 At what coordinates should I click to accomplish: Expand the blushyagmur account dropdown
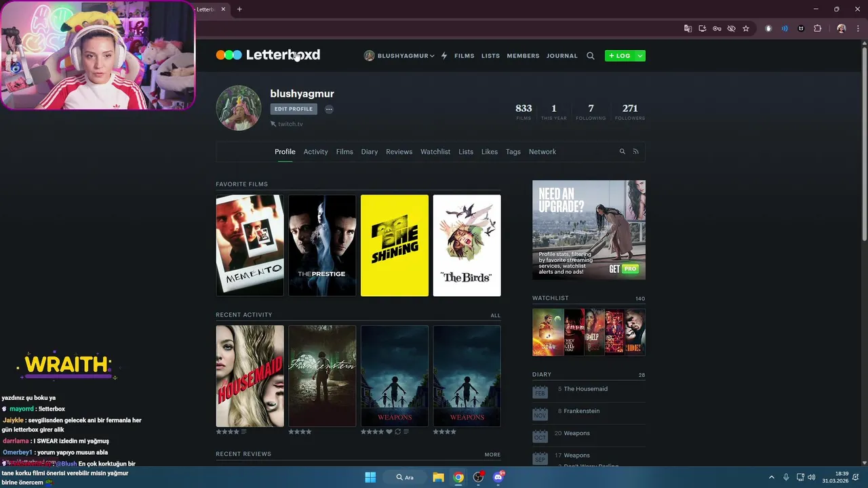click(x=399, y=56)
